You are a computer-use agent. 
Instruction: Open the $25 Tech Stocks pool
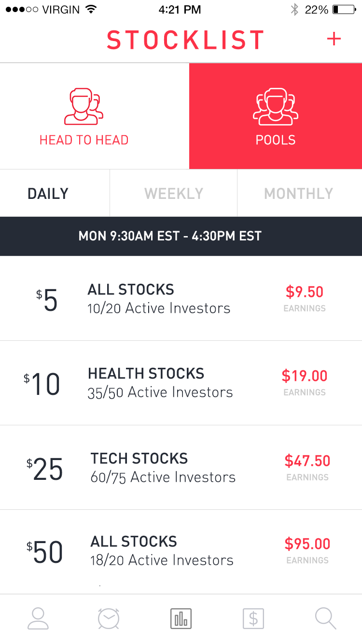pyautogui.click(x=163, y=468)
